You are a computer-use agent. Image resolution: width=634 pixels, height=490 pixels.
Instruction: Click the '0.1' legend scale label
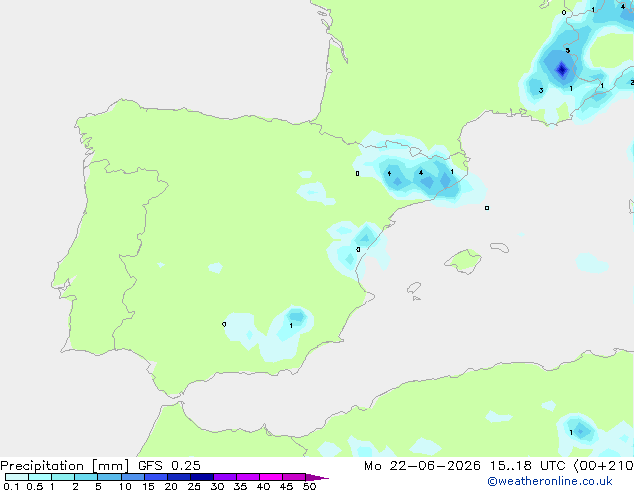click(11, 486)
